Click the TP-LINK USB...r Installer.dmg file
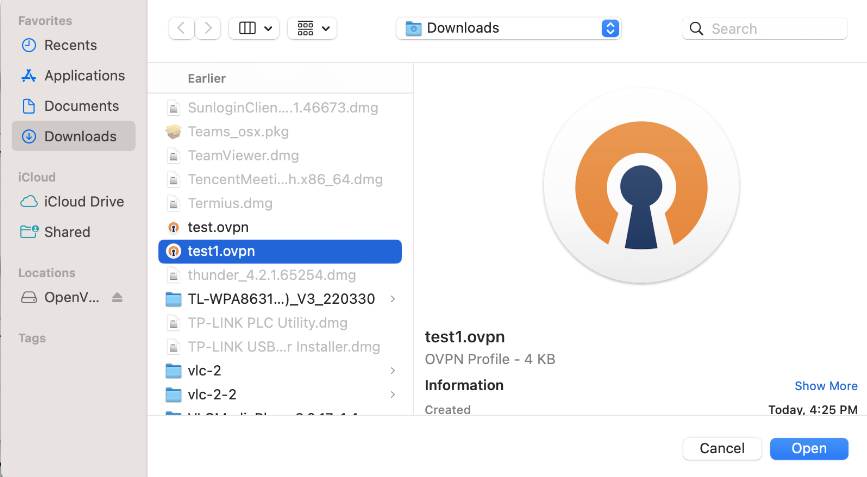The image size is (867, 477). [280, 347]
